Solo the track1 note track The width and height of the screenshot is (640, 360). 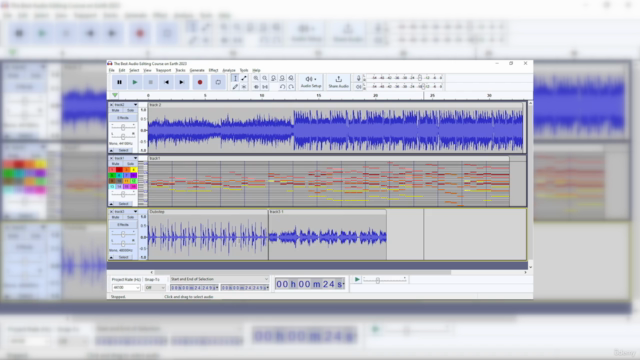pos(130,164)
